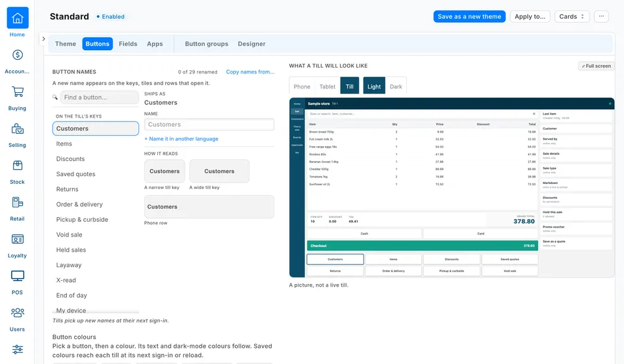Open the POS monitor icon
624x364 pixels.
click(x=18, y=276)
